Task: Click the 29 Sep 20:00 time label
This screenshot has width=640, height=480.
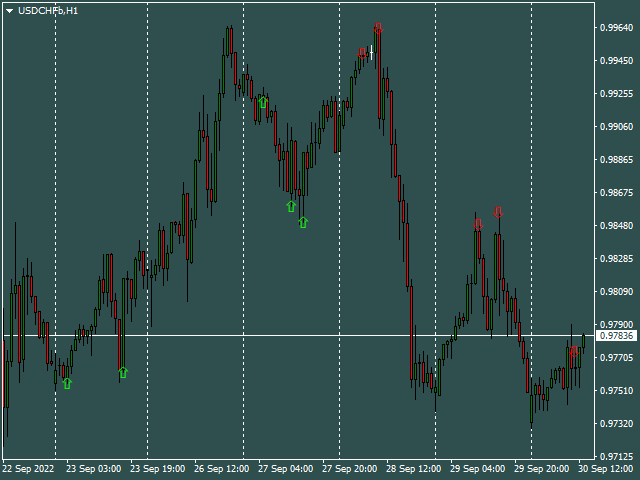Action: click(x=542, y=469)
